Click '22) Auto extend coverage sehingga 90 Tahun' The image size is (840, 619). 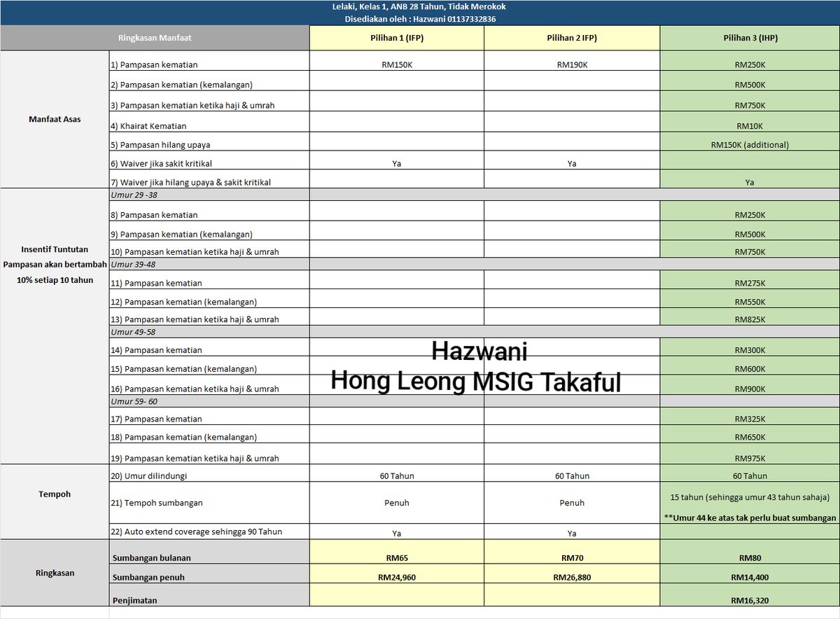196,531
